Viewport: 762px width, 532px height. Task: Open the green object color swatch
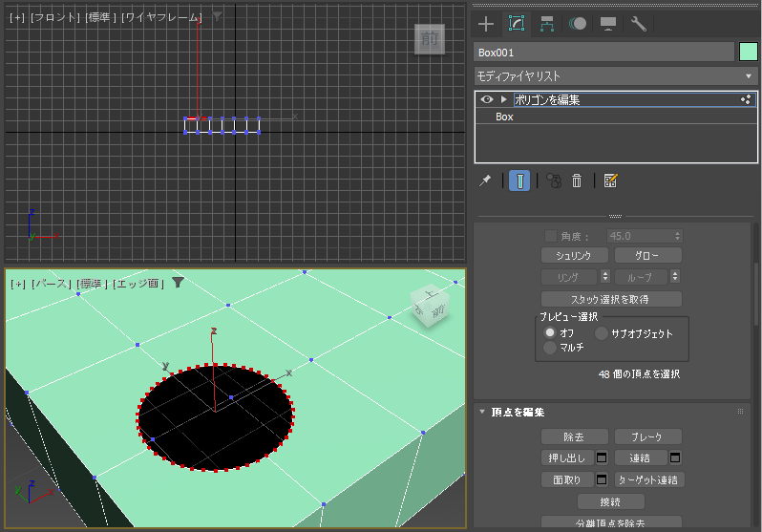749,52
